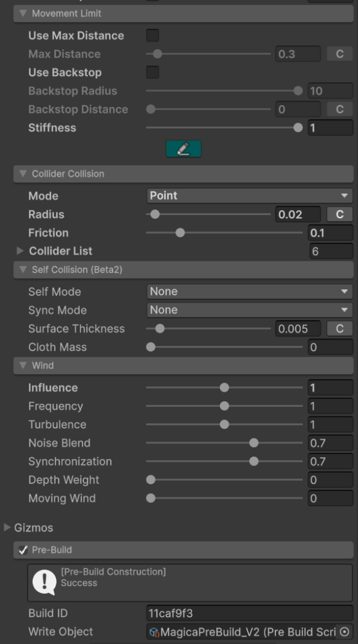Click the Pre-Build Success message icon
The width and height of the screenshot is (358, 644).
[x=44, y=582]
